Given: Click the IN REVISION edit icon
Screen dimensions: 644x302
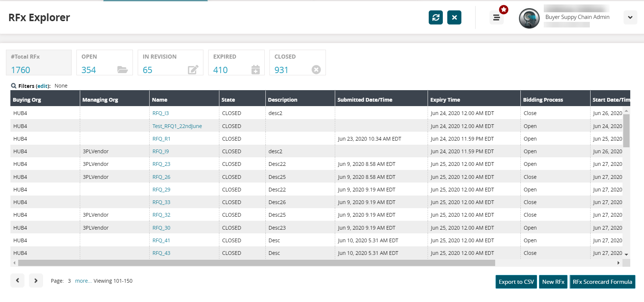Looking at the screenshot, I should click(193, 70).
